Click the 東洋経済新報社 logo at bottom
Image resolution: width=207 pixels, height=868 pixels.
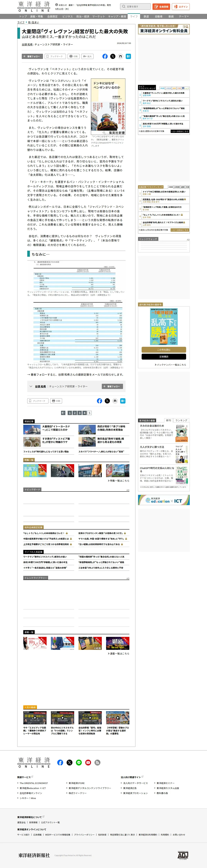pyautogui.click(x=34, y=855)
